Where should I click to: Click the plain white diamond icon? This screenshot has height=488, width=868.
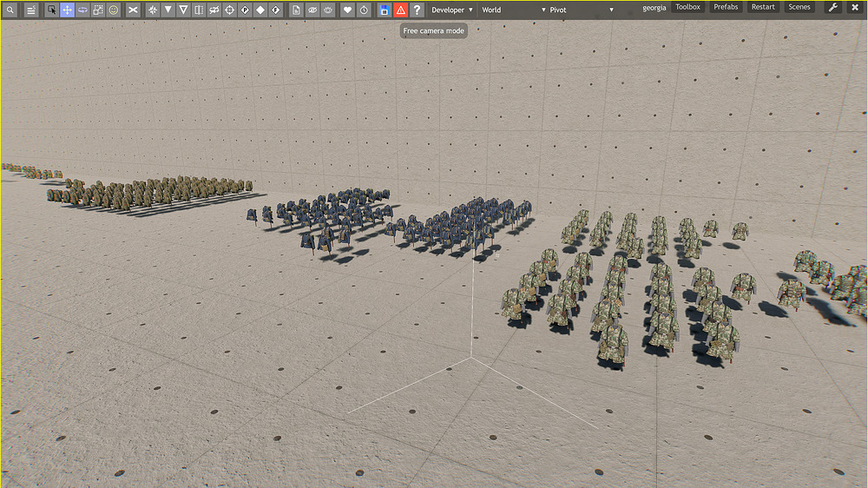pos(260,10)
